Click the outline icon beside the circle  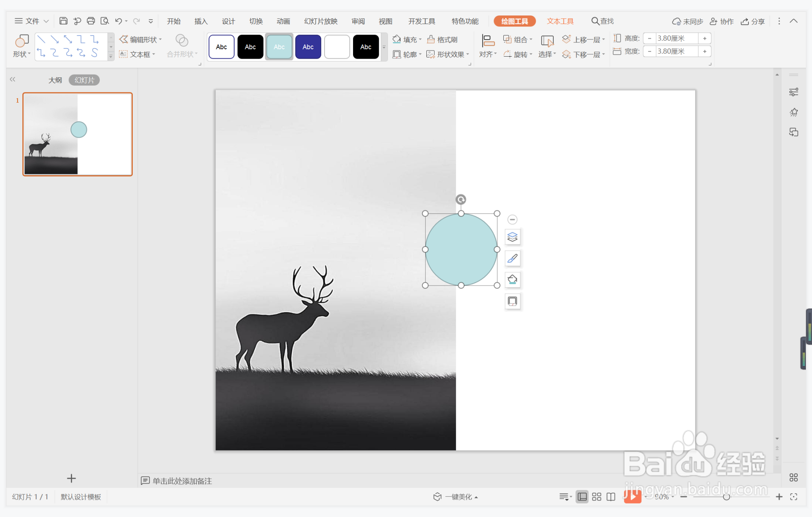point(512,301)
